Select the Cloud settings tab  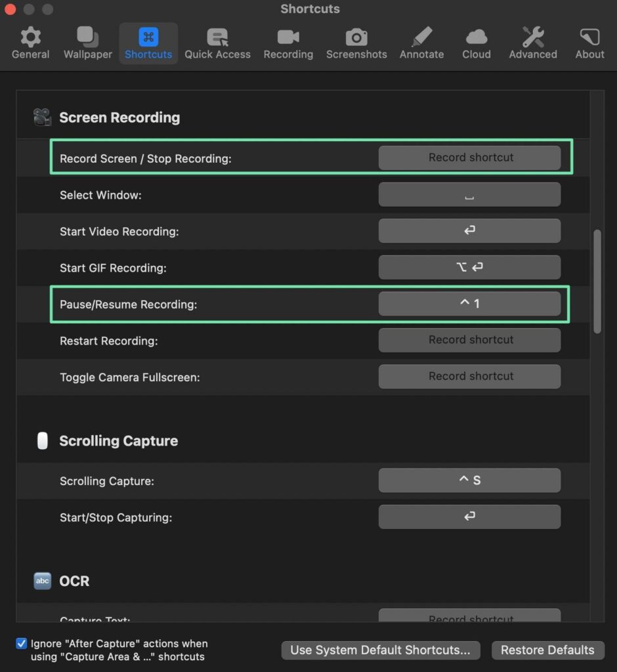[x=476, y=43]
